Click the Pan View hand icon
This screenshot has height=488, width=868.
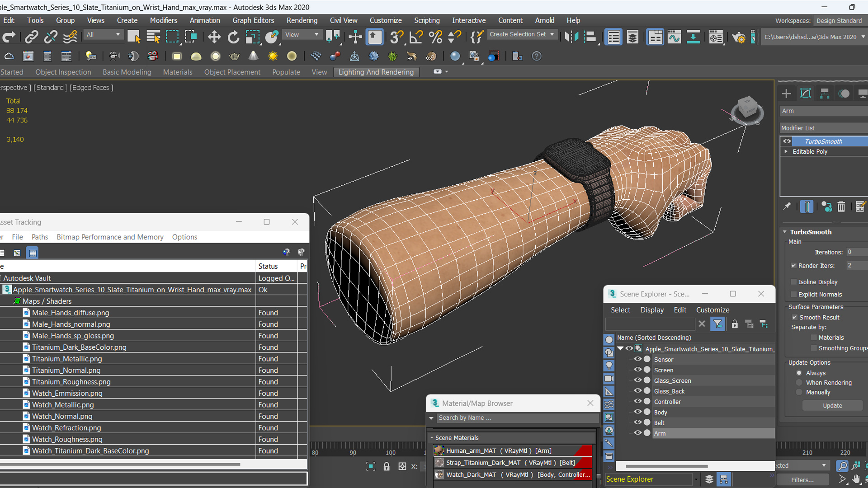click(856, 479)
